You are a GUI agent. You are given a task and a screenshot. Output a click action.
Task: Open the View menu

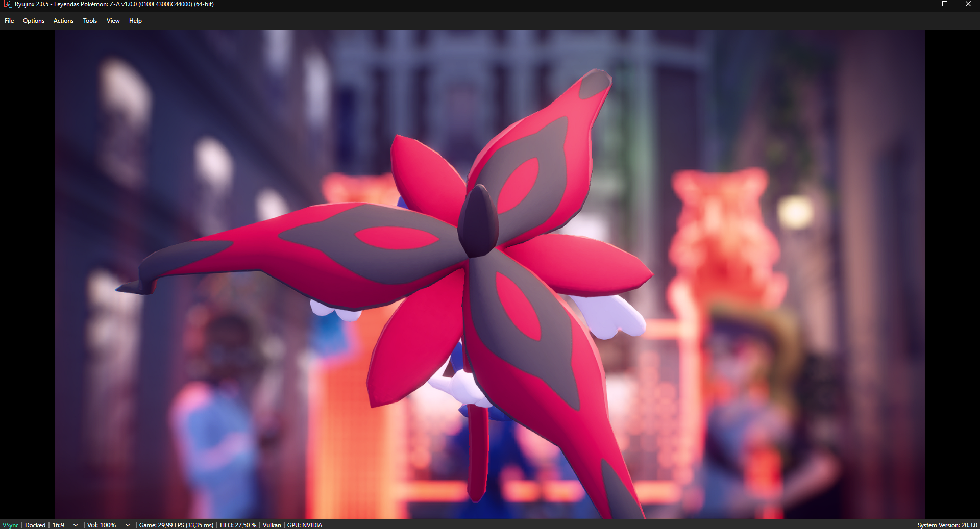pos(113,21)
